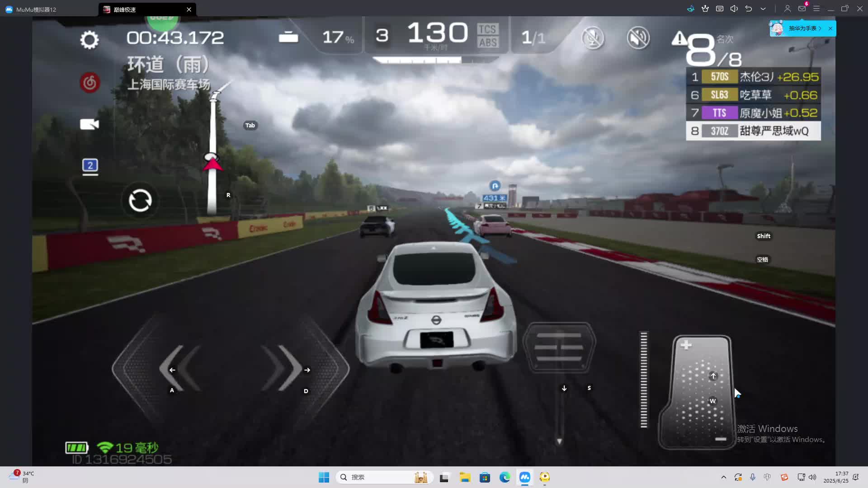Click the red NetEase Music icon

click(90, 83)
